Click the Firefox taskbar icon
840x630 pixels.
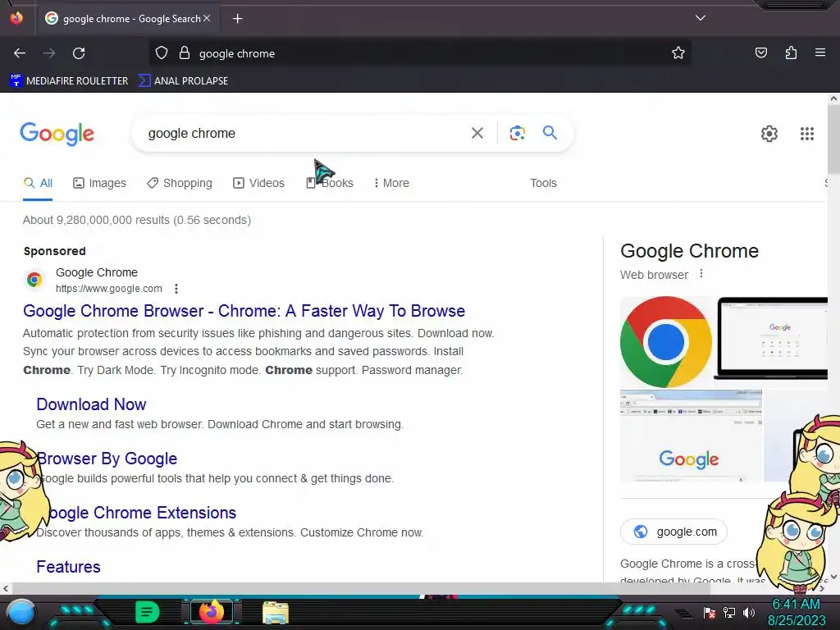[x=211, y=612]
